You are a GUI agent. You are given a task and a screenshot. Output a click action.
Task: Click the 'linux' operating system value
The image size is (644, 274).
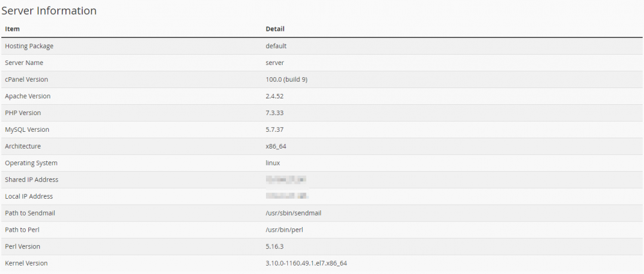272,163
